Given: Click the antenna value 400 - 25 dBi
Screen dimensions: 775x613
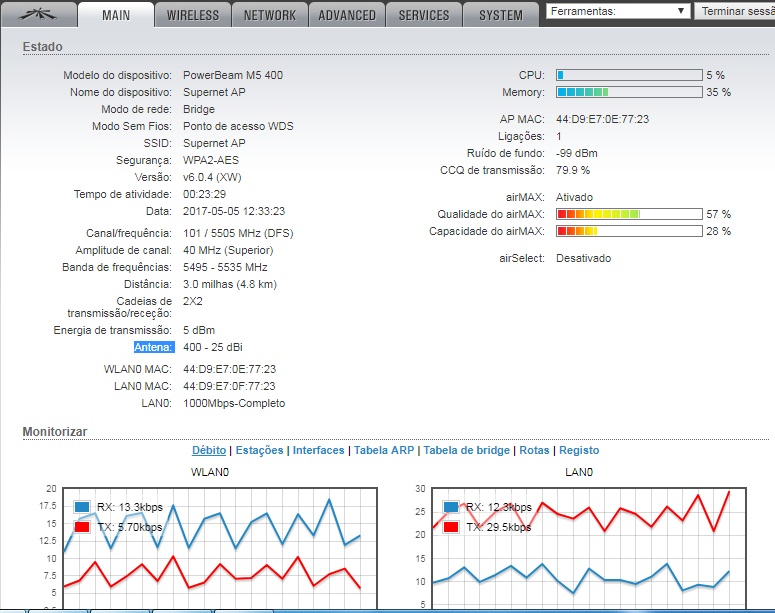Looking at the screenshot, I should coord(213,347).
